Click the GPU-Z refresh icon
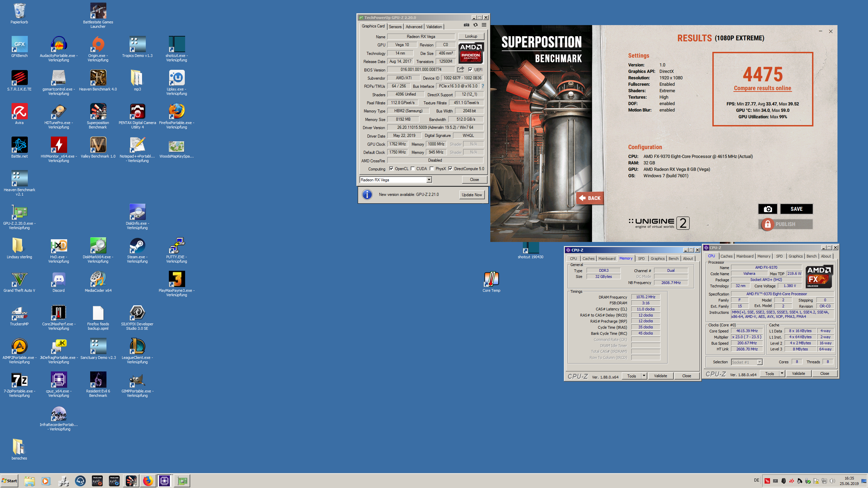The image size is (868, 488). click(475, 25)
